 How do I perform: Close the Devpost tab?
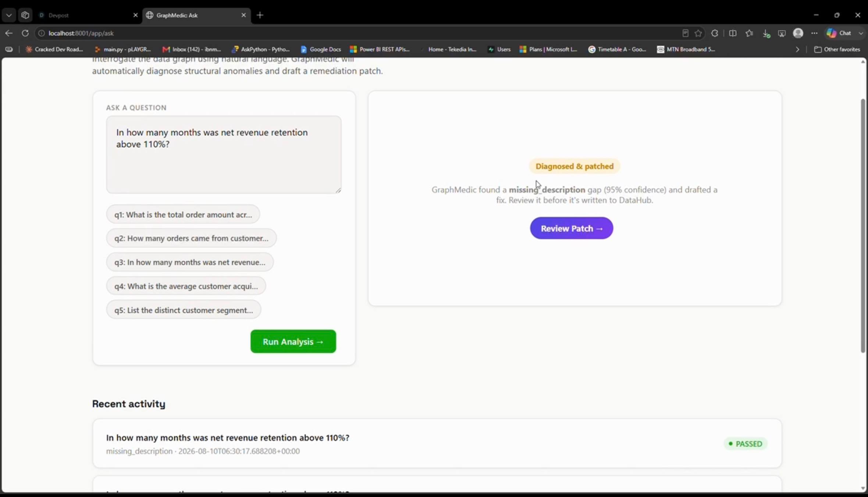pos(135,15)
